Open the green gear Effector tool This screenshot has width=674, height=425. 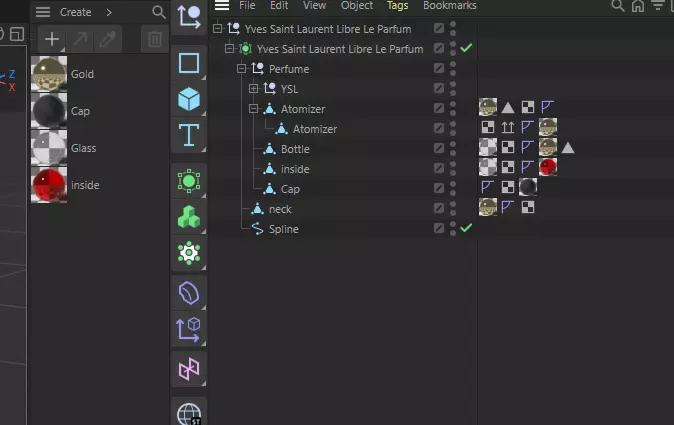(x=189, y=253)
